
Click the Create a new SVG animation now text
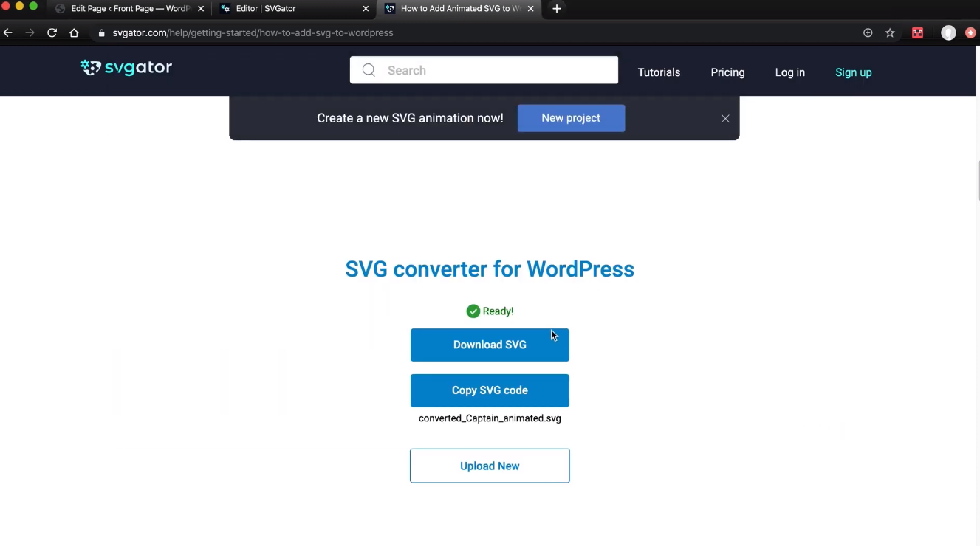(x=410, y=118)
